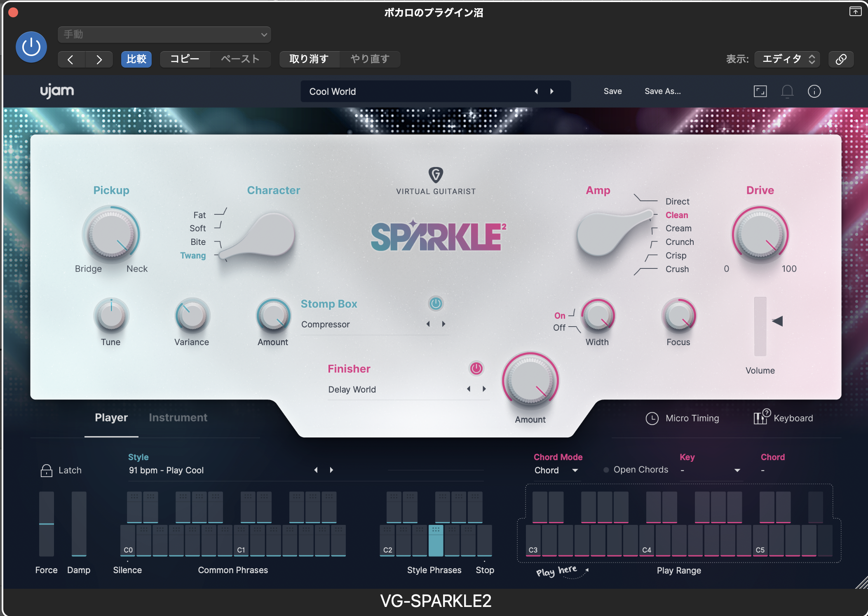Open the notifications bell icon
This screenshot has width=868, height=616.
[787, 91]
